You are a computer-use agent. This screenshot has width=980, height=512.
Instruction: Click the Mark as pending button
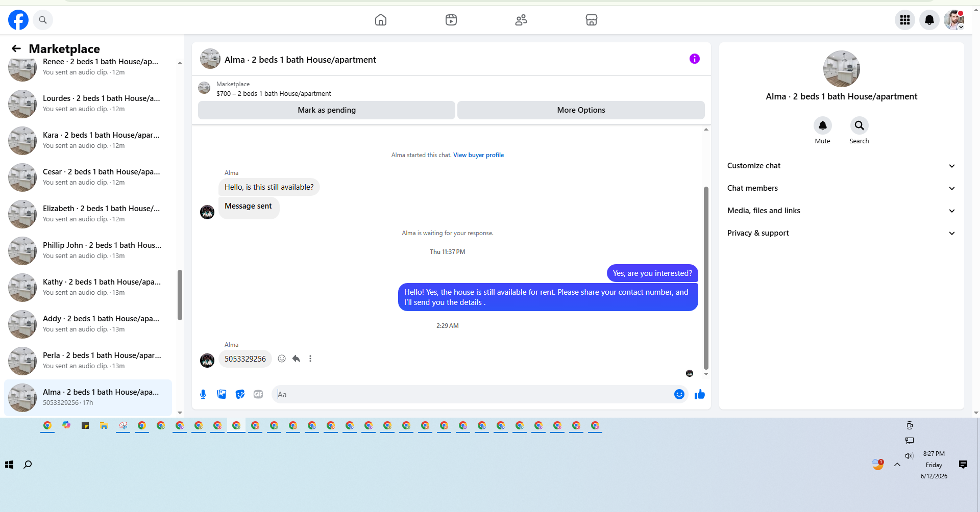tap(327, 110)
